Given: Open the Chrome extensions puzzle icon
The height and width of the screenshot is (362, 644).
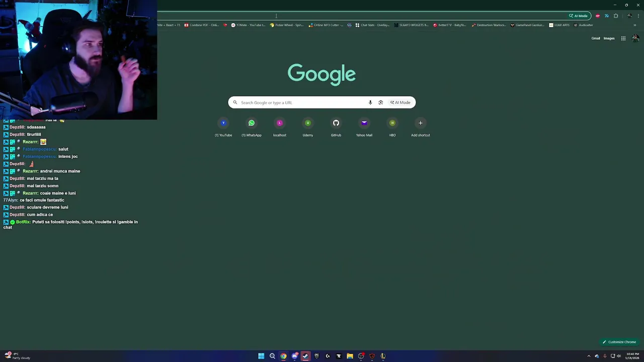Looking at the screenshot, I should (x=616, y=16).
